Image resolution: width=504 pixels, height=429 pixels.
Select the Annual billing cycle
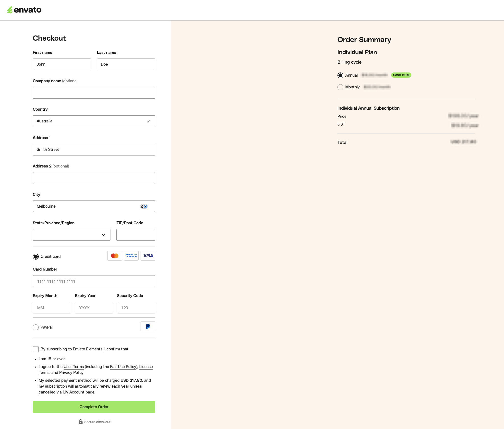click(340, 75)
